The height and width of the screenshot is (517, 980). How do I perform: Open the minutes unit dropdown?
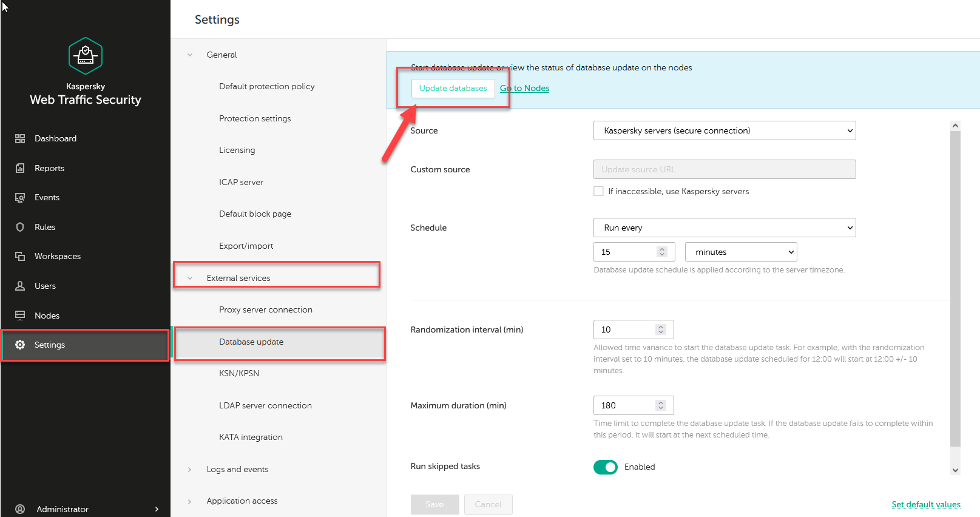[740, 252]
